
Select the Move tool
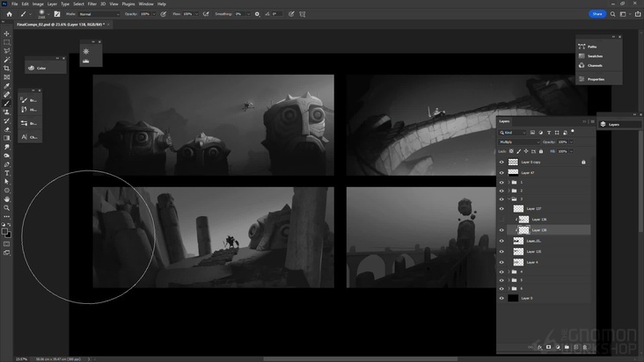[6, 33]
